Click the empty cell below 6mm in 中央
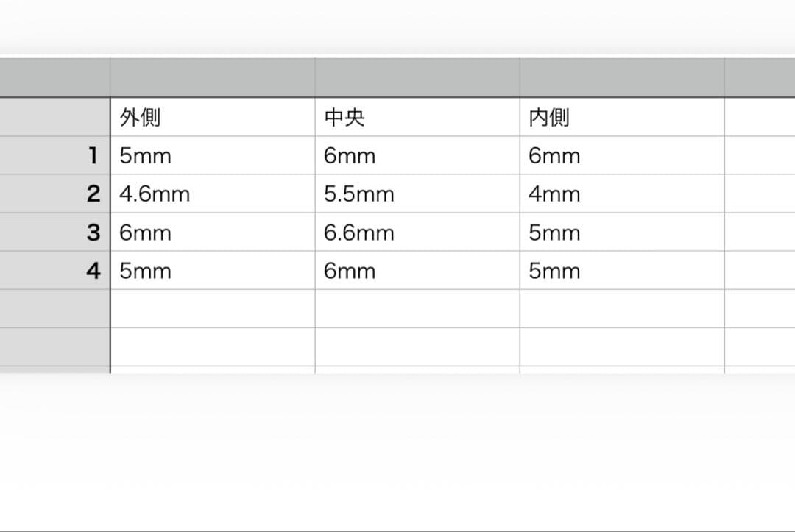795x532 pixels. [x=416, y=309]
